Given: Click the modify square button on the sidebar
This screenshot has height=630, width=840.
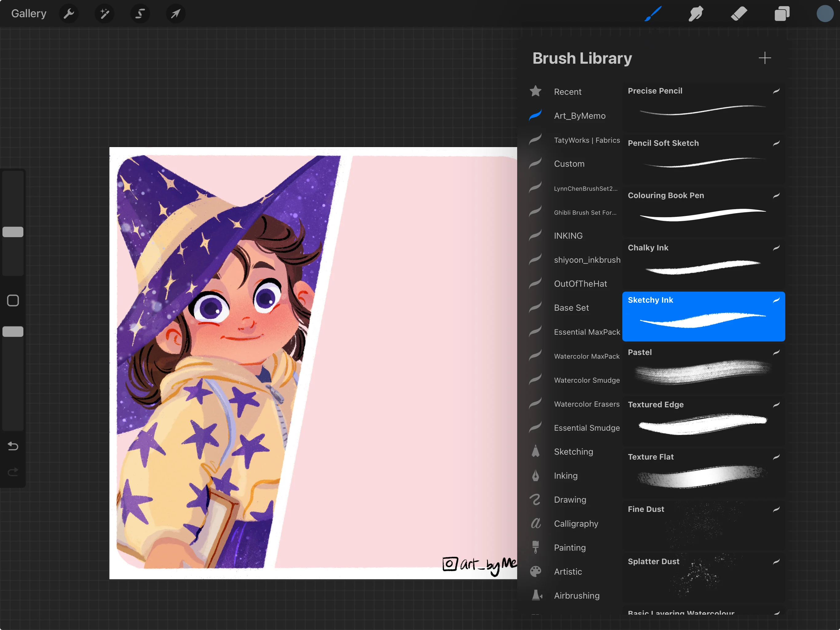Looking at the screenshot, I should 13,300.
